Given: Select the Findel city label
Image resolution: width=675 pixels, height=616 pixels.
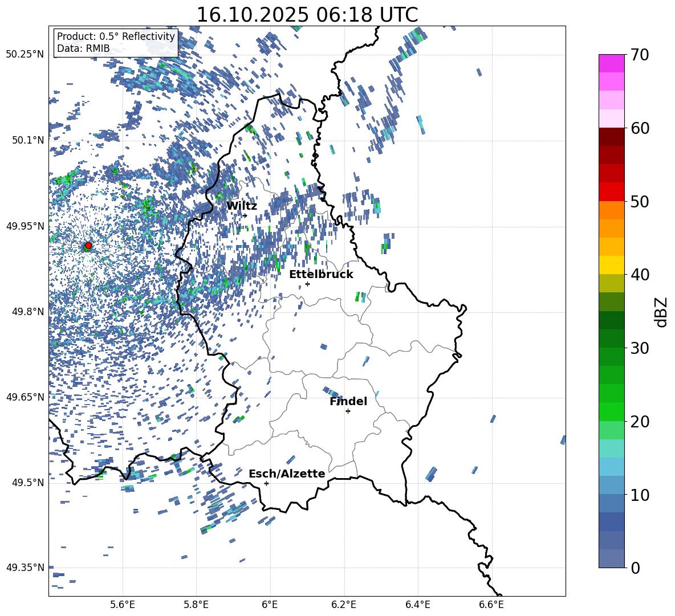Looking at the screenshot, I should coord(348,401).
